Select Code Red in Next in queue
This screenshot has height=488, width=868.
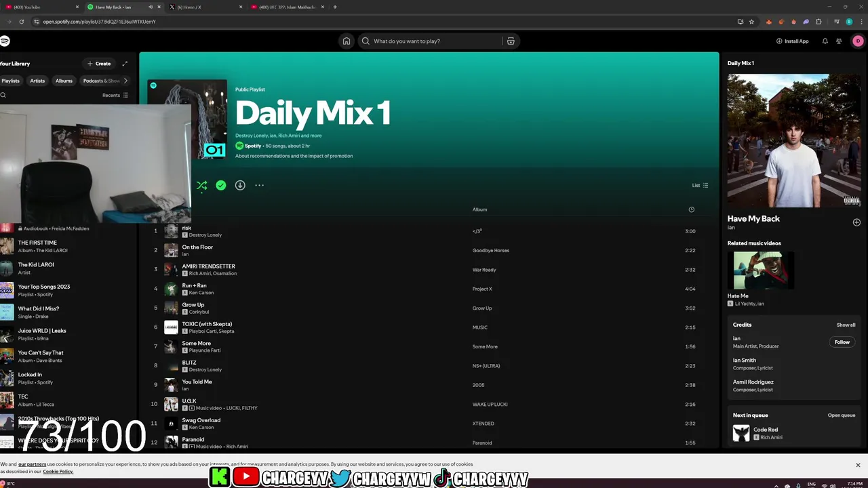pos(766,430)
